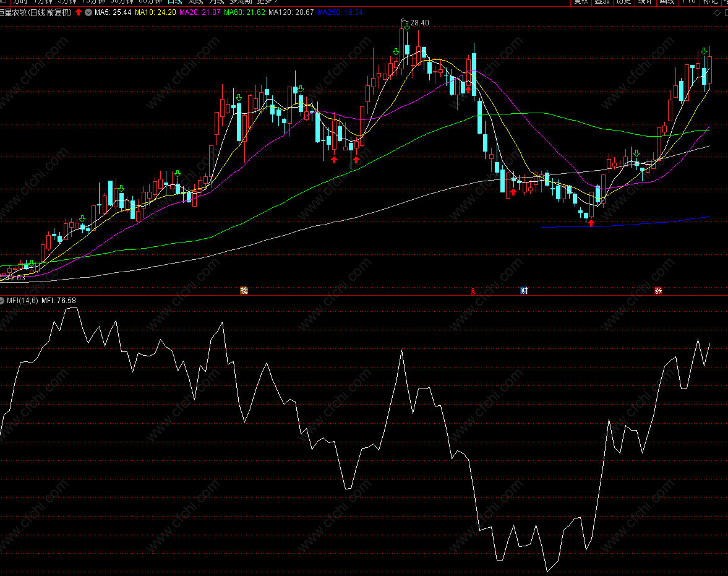Click the MFI: 76.58 value

point(59,301)
